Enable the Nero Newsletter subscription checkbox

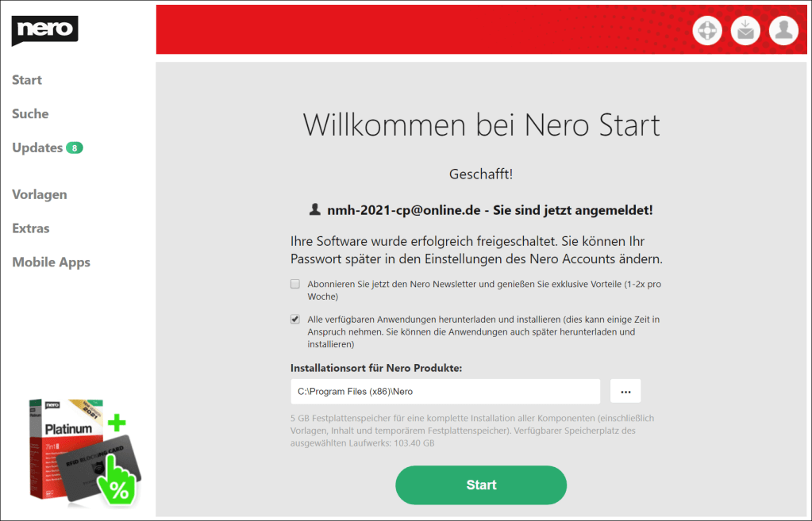(295, 284)
